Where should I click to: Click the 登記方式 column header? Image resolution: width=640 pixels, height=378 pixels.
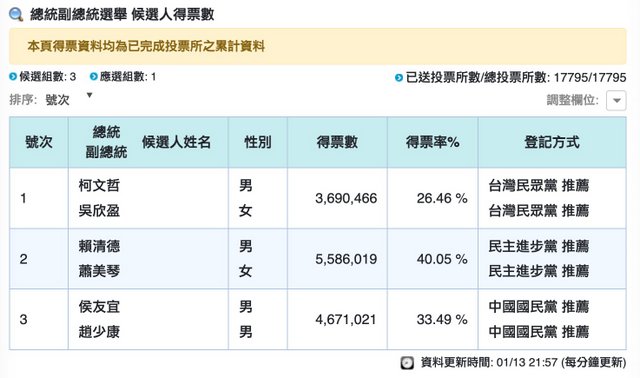click(552, 142)
